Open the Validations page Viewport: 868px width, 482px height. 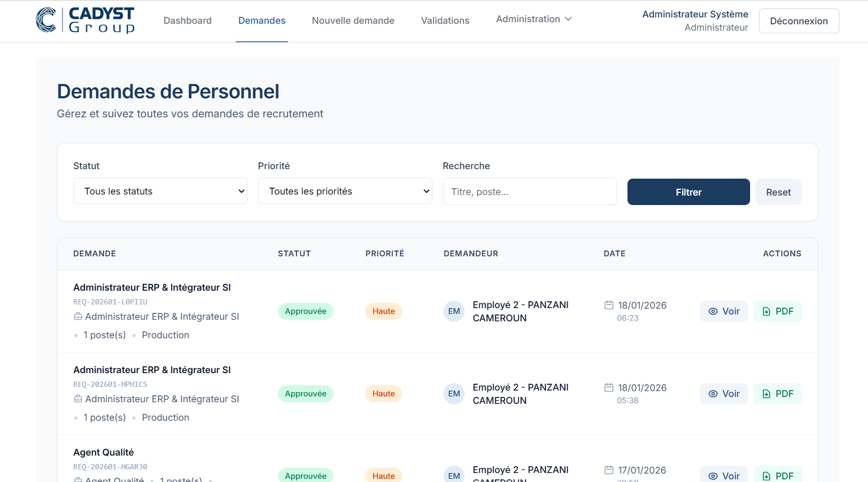tap(445, 21)
